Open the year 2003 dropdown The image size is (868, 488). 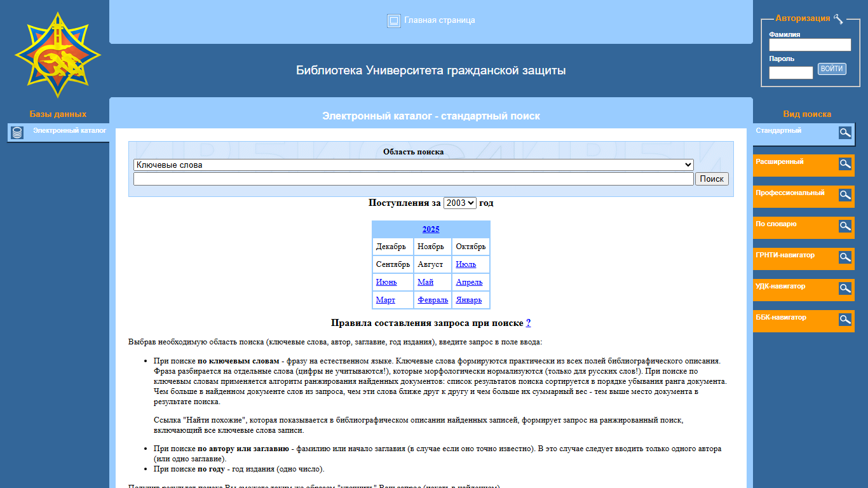coord(460,203)
